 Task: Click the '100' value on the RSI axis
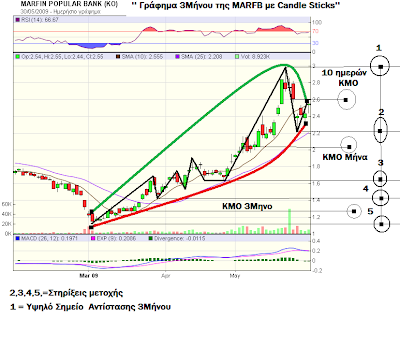pos(317,23)
